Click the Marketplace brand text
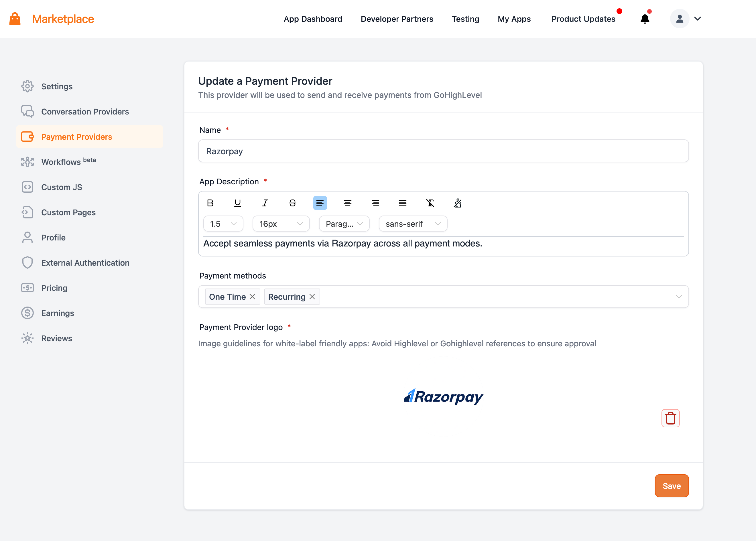Screen dimensions: 756x541 (63, 19)
